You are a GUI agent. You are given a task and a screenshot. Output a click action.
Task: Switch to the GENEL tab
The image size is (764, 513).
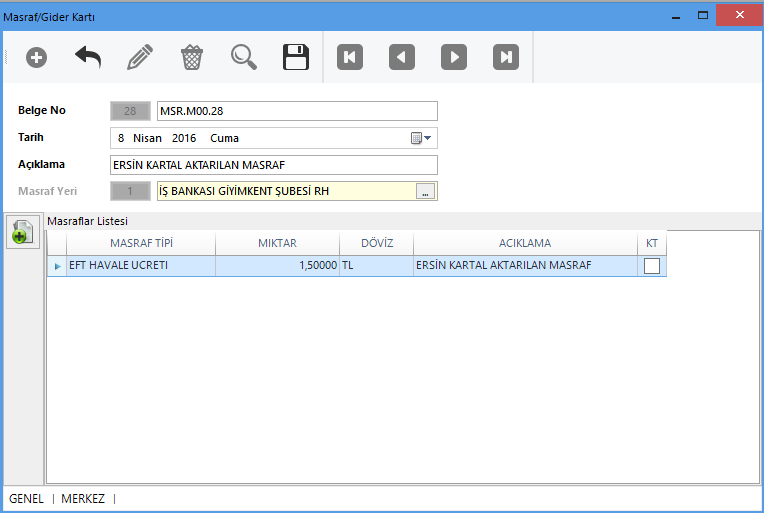[27, 498]
